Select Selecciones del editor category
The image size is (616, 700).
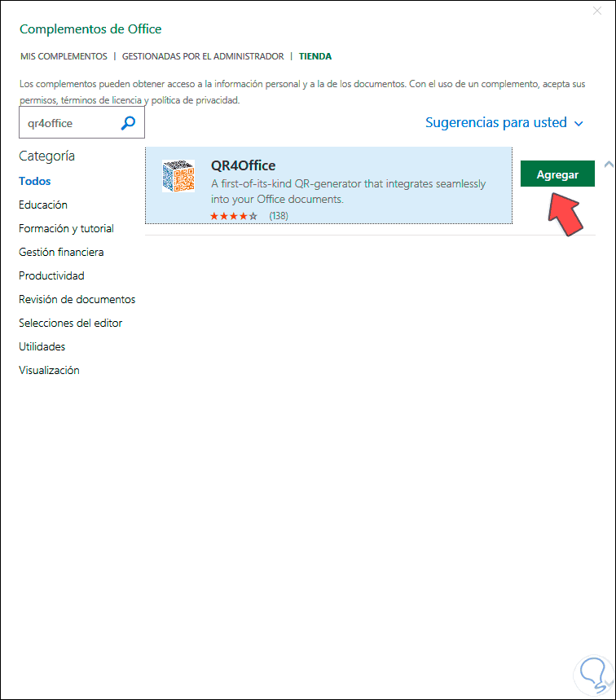70,324
